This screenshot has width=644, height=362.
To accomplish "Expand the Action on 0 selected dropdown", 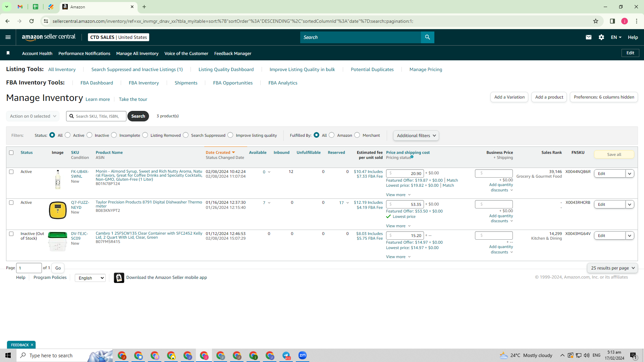I will point(33,116).
